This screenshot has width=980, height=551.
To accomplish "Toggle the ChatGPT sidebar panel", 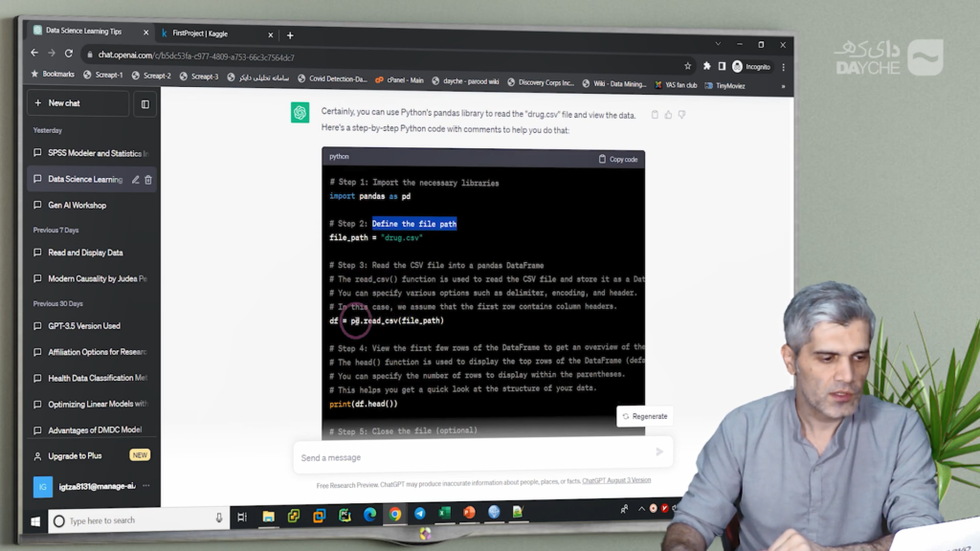I will (145, 104).
